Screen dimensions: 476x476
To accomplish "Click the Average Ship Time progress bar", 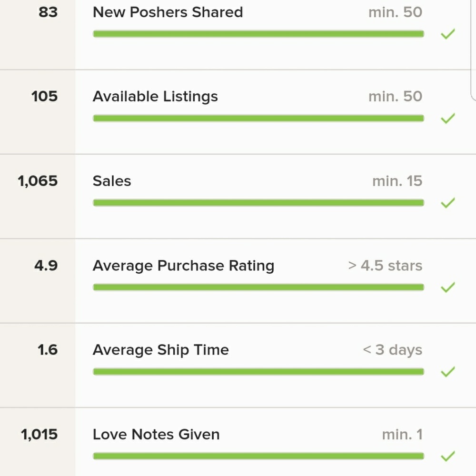I will (258, 372).
